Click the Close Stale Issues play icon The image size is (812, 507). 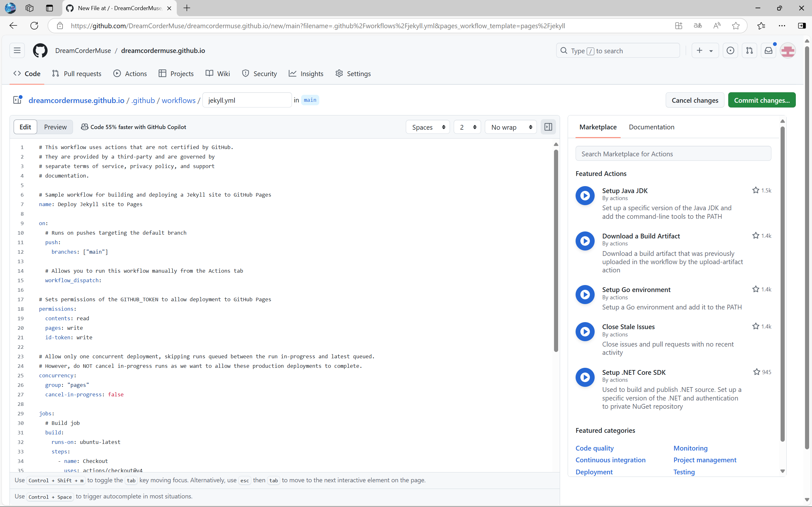point(585,332)
